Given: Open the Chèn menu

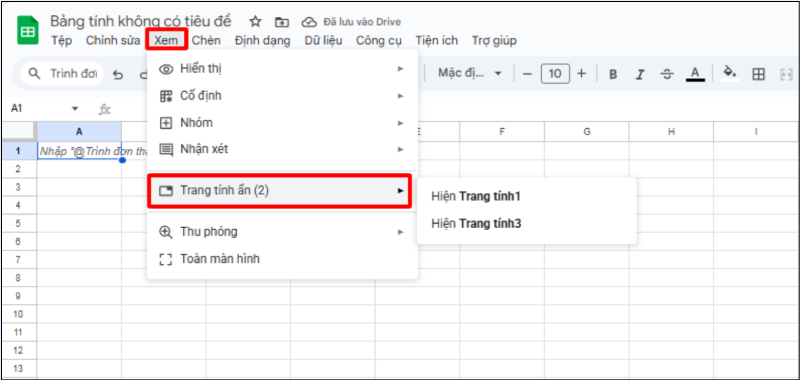Looking at the screenshot, I should click(x=206, y=41).
